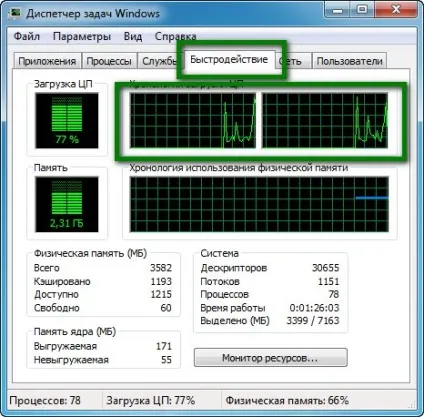
Task: Open the Справка menu
Action: 175,36
